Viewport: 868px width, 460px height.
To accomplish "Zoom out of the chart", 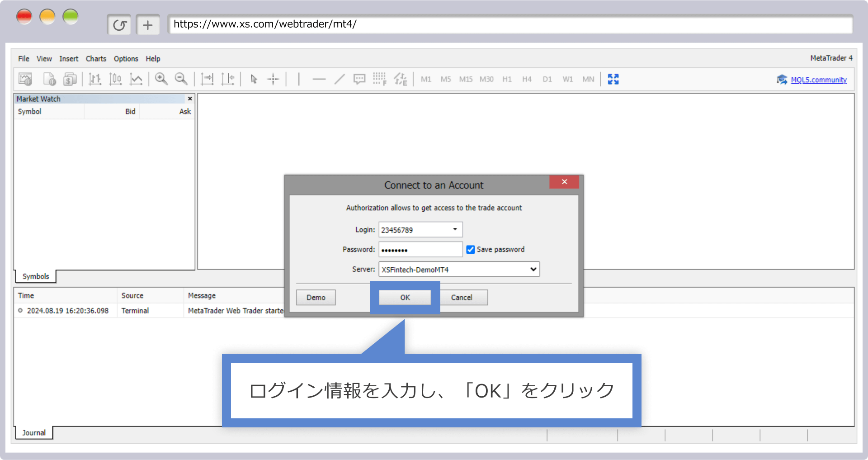I will click(x=181, y=79).
